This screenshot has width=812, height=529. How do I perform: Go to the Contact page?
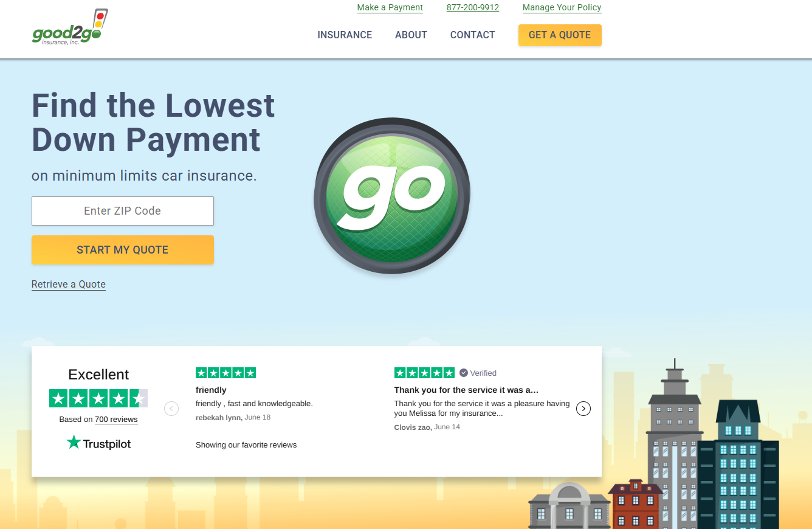tap(472, 35)
